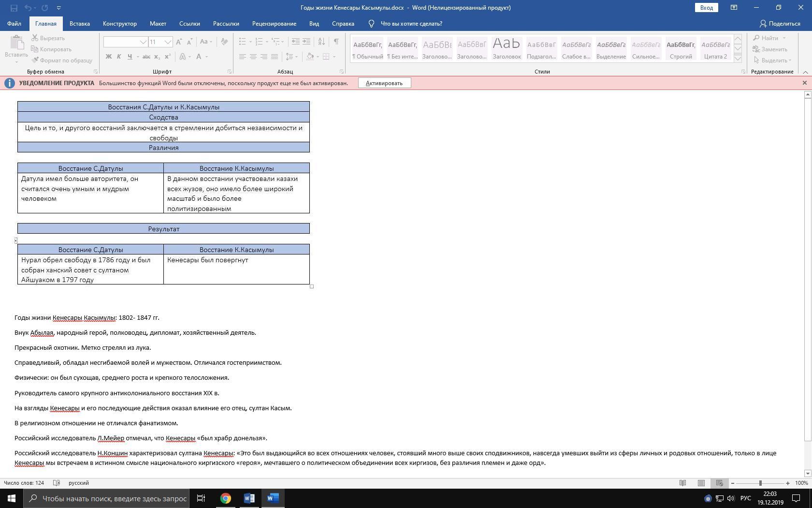Switch to Read Mode view

(x=682, y=483)
